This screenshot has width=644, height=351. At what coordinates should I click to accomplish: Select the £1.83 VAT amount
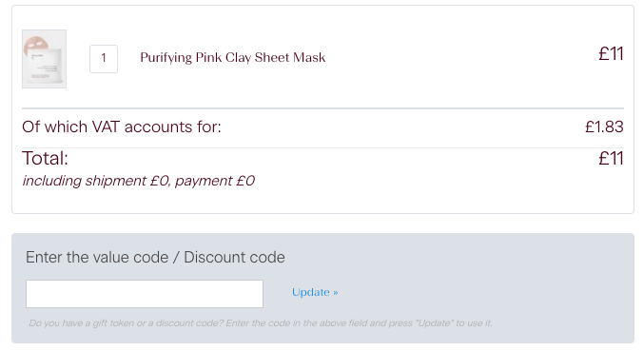click(x=604, y=127)
